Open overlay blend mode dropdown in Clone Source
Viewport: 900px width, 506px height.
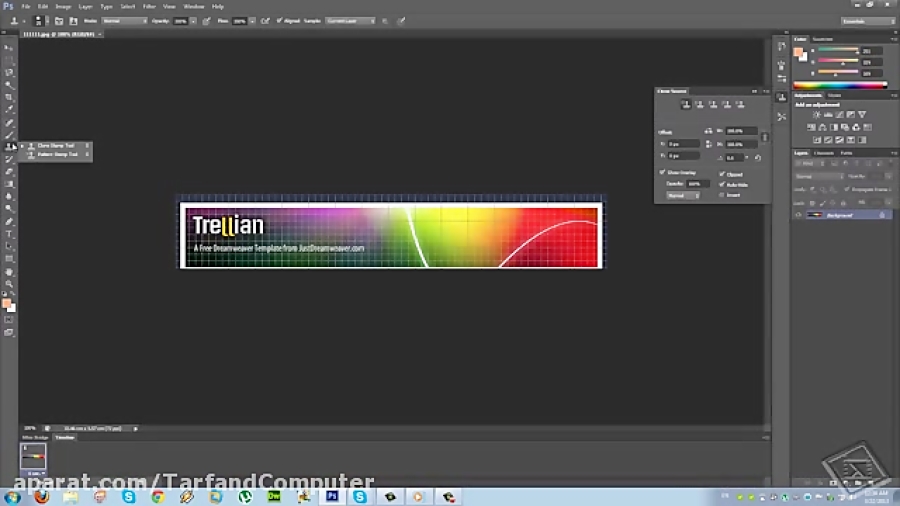point(682,196)
